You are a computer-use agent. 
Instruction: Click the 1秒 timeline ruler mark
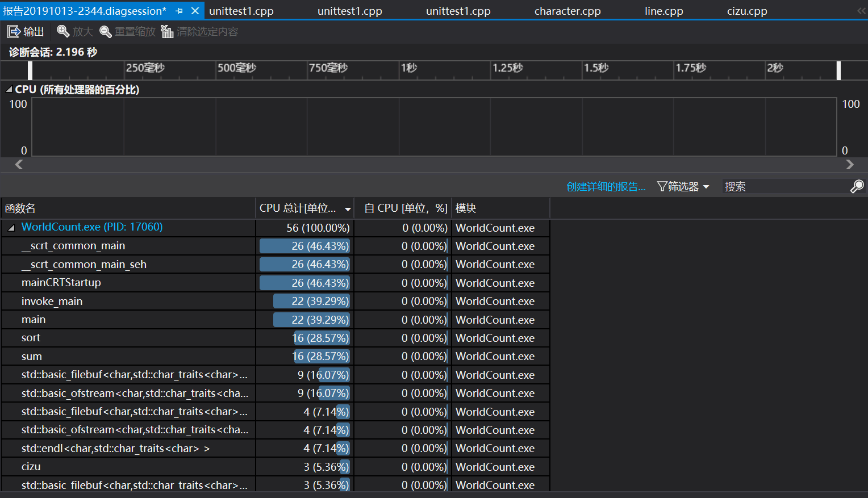(x=409, y=68)
